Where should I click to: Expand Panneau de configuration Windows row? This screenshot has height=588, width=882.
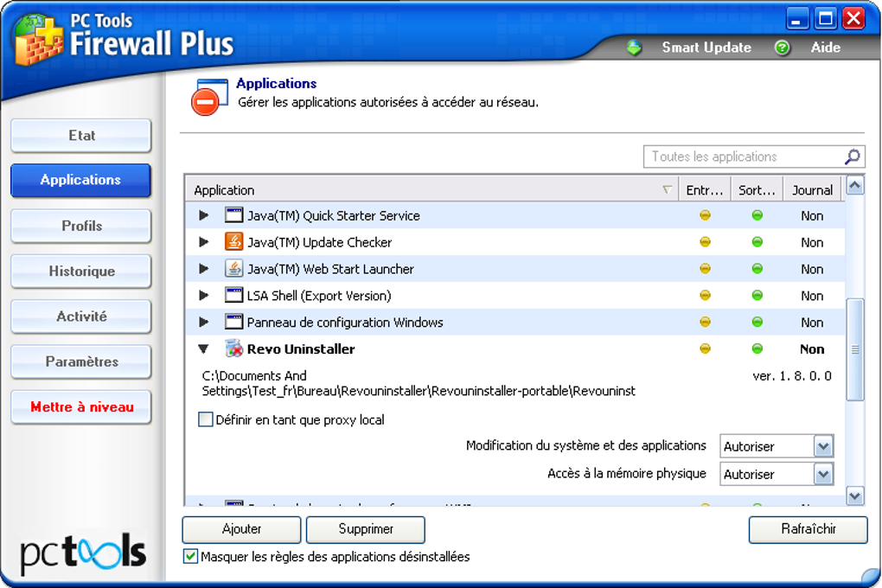tap(203, 322)
